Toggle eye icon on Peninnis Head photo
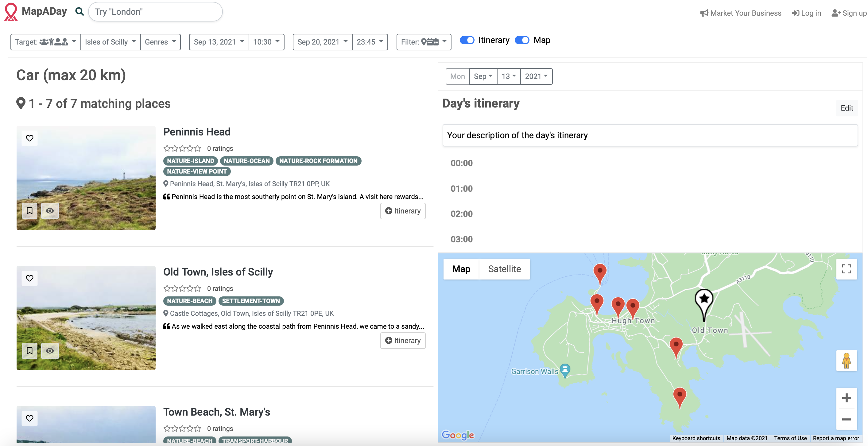 pyautogui.click(x=50, y=211)
